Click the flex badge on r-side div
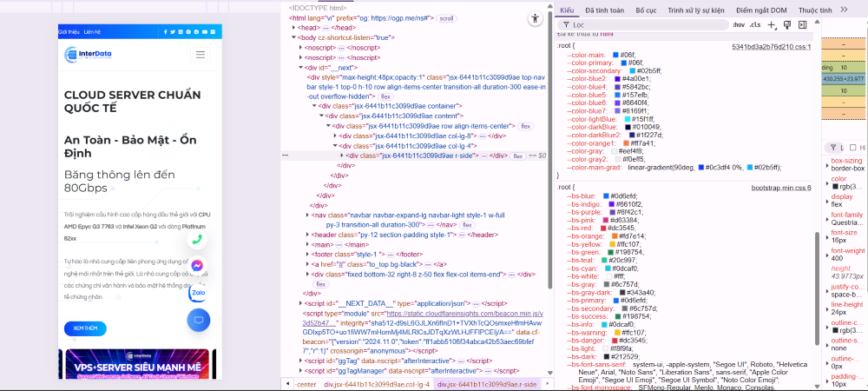 [517, 156]
